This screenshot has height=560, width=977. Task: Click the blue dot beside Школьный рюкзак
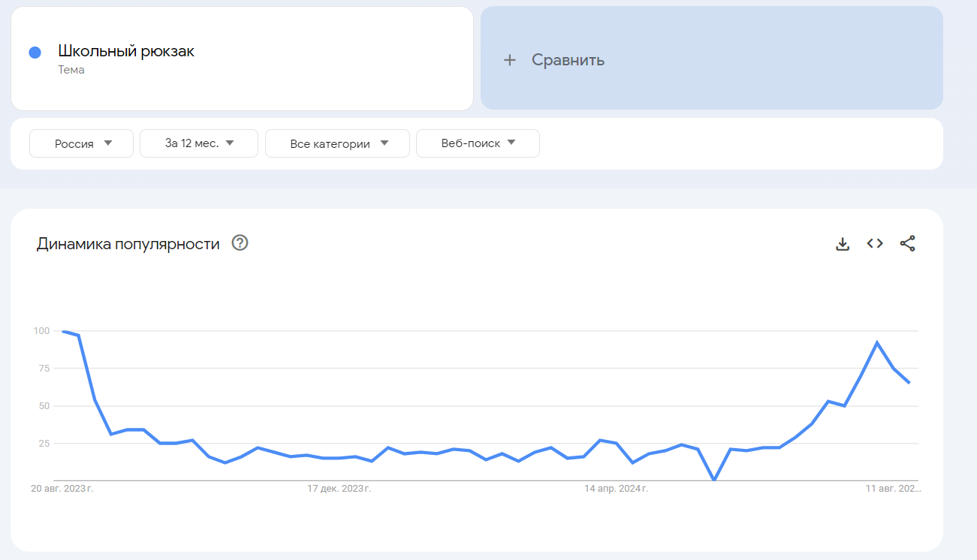click(x=33, y=51)
